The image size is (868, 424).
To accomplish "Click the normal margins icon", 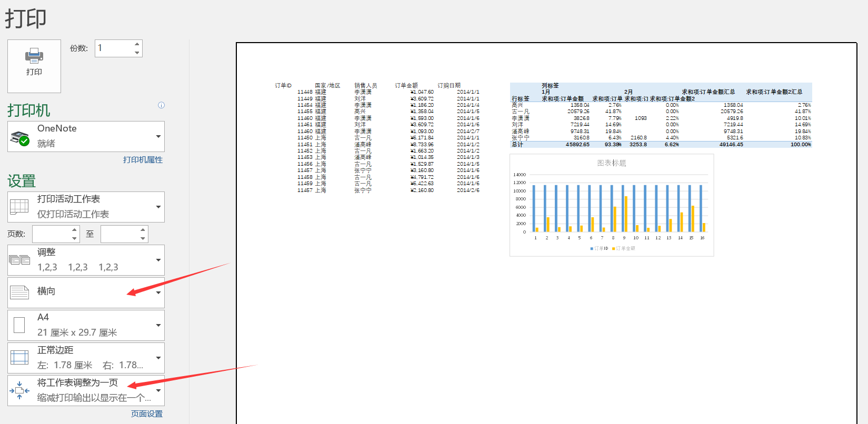I will tap(19, 358).
